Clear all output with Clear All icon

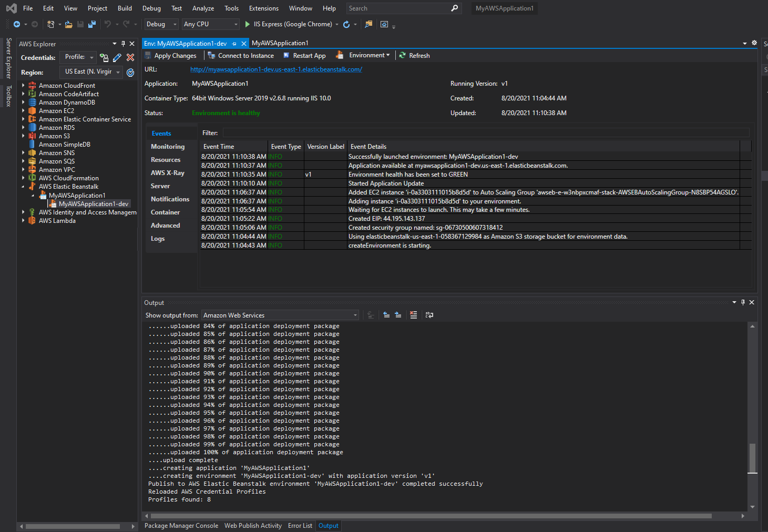click(x=414, y=315)
